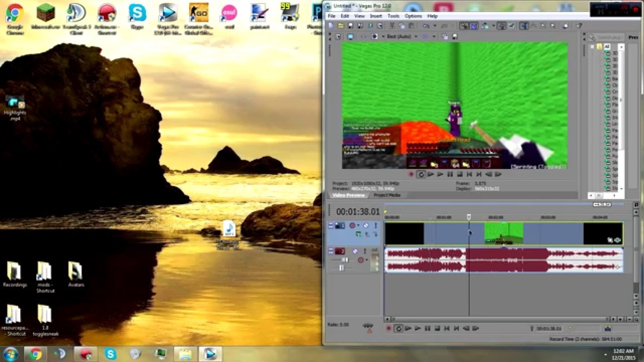Viewport: 644px width, 362px height.
Task: Click Pause in the timeline transport bar
Action: (x=427, y=328)
